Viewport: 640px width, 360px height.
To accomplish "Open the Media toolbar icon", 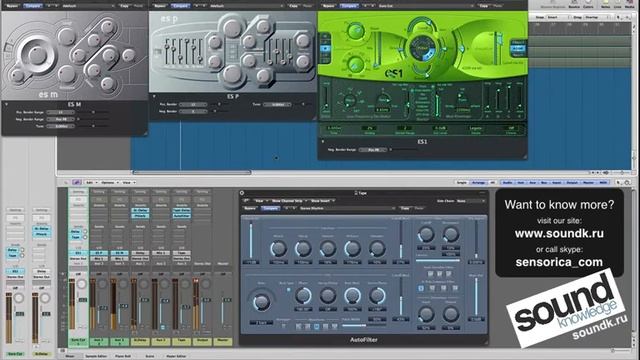I will point(629,4).
